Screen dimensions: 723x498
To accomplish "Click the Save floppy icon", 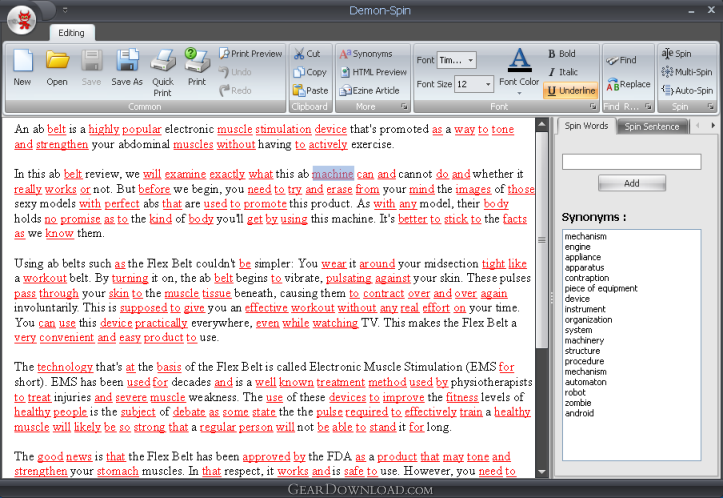I will coord(91,62).
